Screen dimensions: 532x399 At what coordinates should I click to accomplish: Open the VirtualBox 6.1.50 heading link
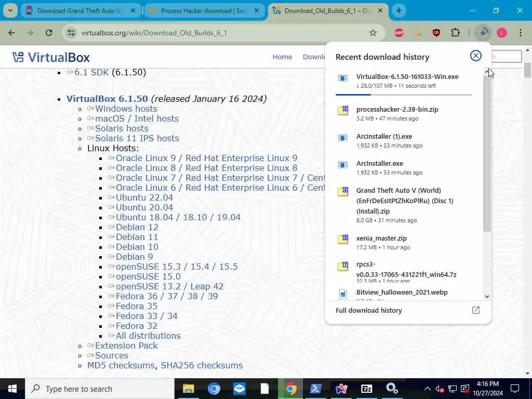point(107,99)
